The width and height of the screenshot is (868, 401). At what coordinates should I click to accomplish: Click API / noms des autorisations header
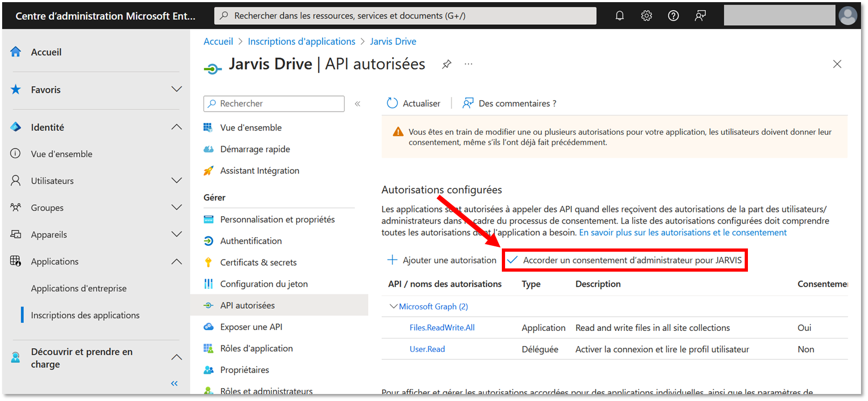[x=445, y=284]
